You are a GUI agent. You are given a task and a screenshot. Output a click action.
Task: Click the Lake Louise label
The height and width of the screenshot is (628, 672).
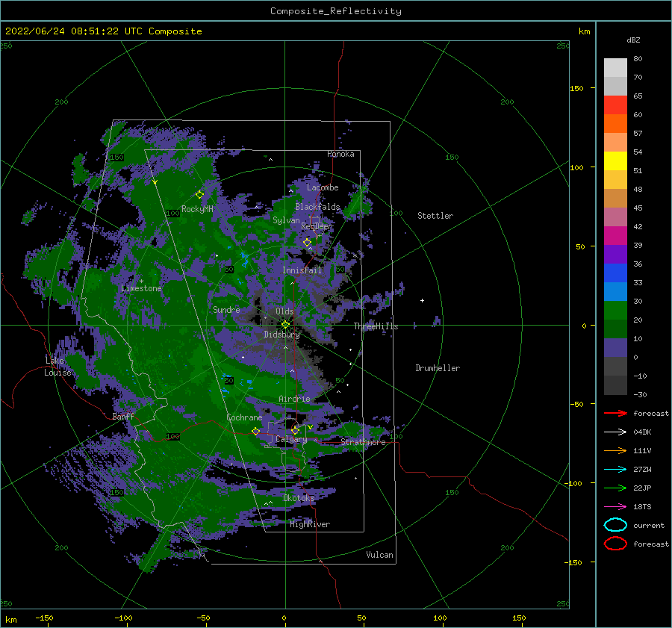point(57,367)
